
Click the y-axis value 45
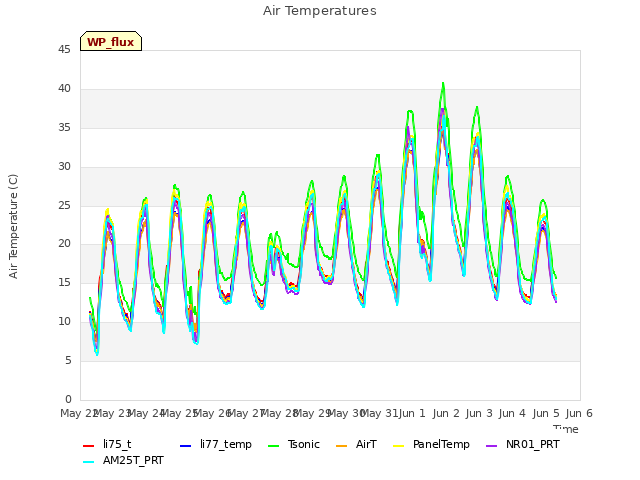click(64, 50)
